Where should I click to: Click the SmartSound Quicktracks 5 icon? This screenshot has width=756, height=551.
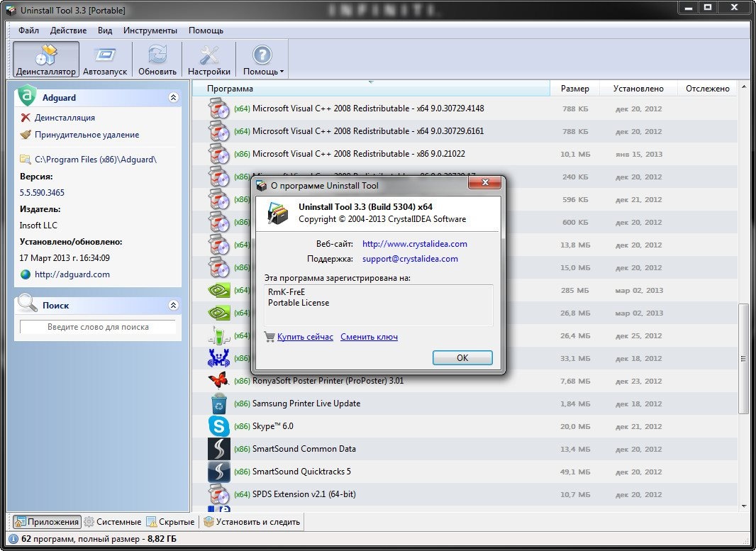[218, 472]
